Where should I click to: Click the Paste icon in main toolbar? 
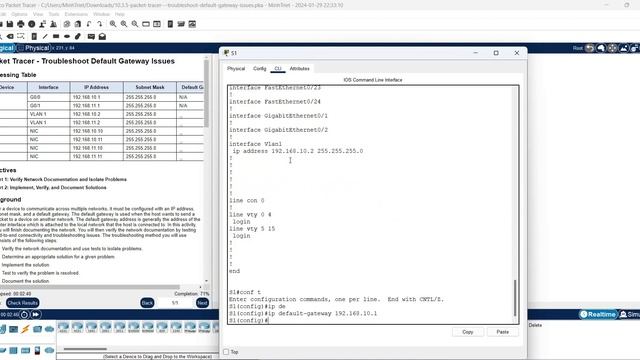click(x=78, y=24)
